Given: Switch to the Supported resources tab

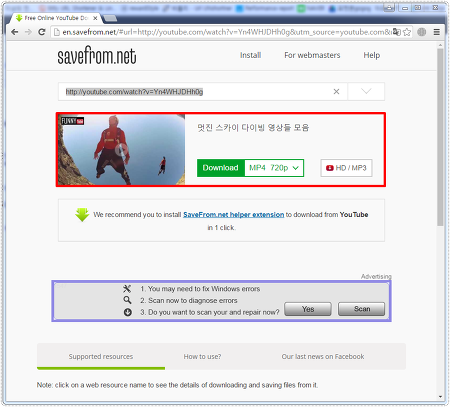Looking at the screenshot, I should [x=101, y=357].
